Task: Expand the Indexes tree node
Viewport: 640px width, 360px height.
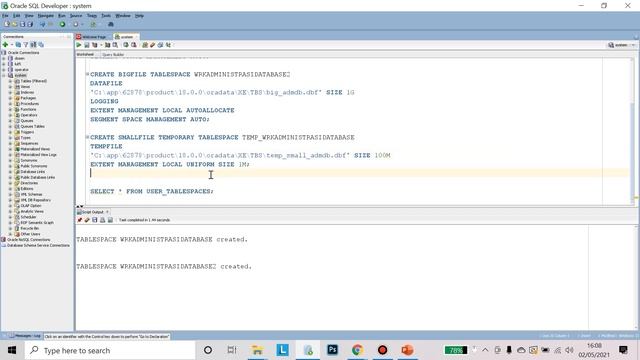Action: pos(10,93)
